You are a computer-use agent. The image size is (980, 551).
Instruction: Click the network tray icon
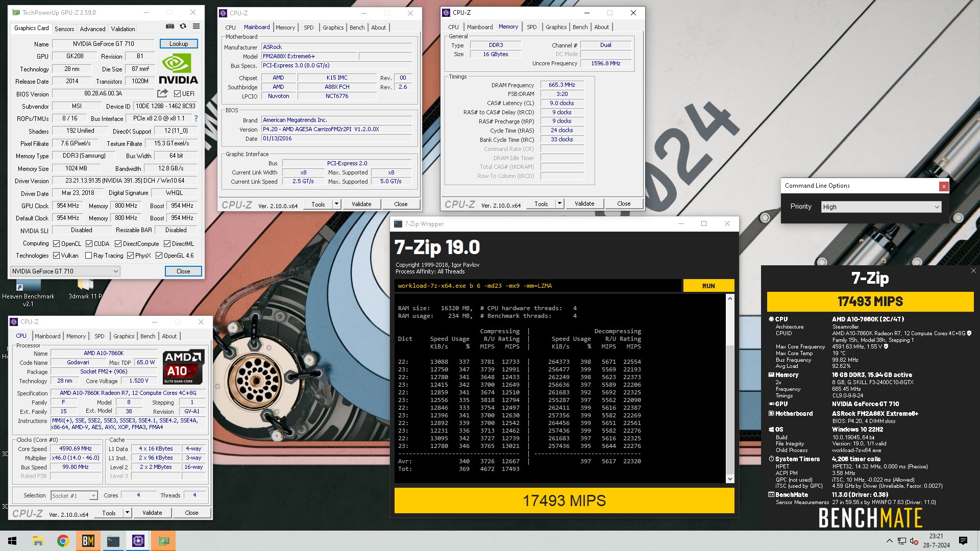tap(902, 541)
